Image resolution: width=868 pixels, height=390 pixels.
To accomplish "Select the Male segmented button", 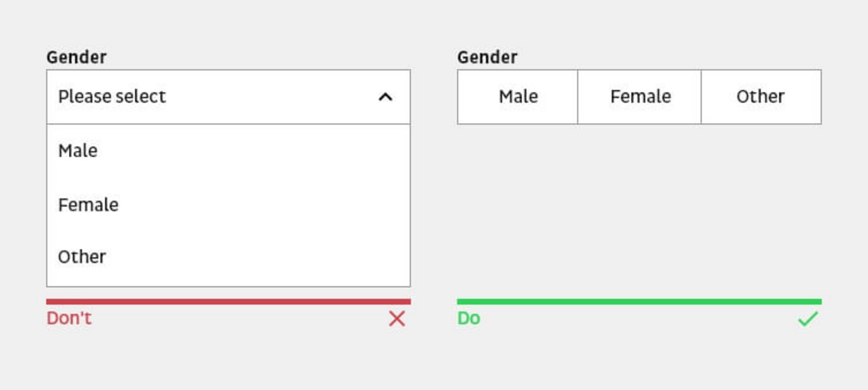I will [517, 97].
